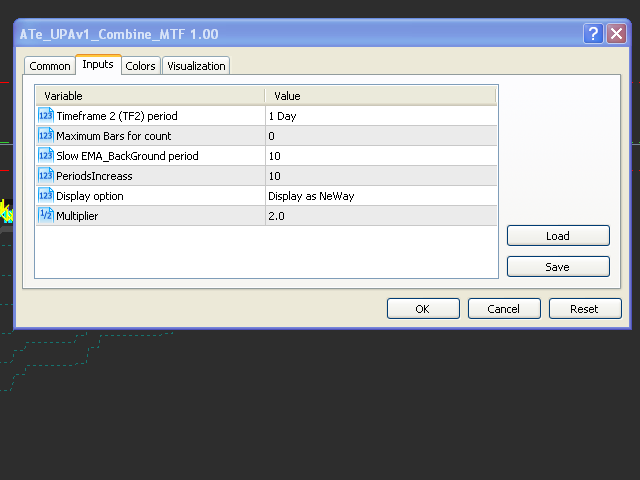Open the Visualization tab
The image size is (640, 480).
[197, 66]
